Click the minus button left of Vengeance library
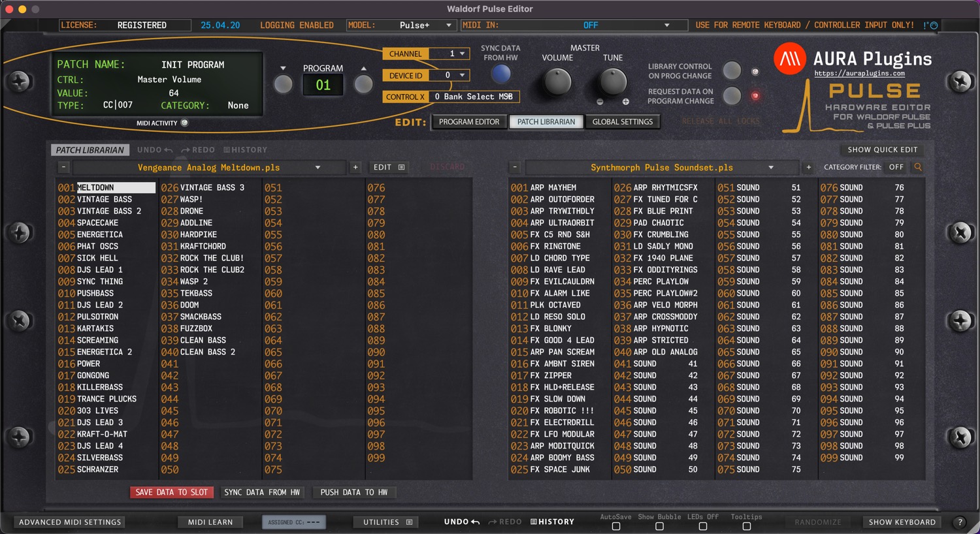The height and width of the screenshot is (534, 980). [63, 168]
